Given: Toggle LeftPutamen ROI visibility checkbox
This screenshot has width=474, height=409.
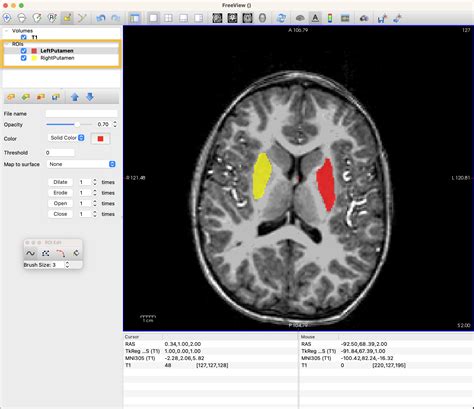Looking at the screenshot, I should [23, 51].
